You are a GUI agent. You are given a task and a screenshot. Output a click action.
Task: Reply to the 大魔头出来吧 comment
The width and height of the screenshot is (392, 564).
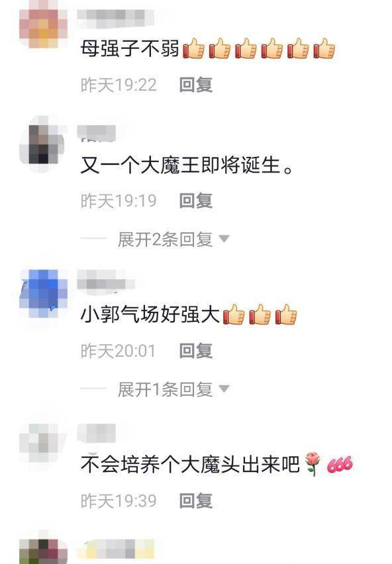[195, 500]
